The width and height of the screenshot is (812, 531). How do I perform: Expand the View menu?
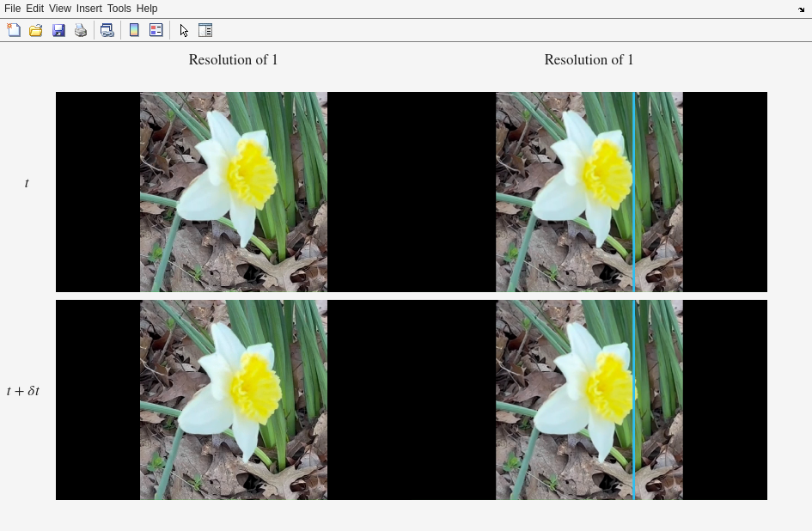point(59,9)
